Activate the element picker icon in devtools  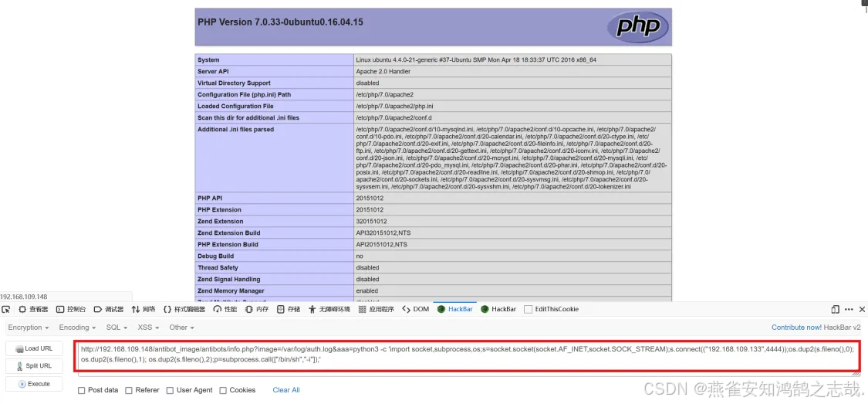coord(6,309)
